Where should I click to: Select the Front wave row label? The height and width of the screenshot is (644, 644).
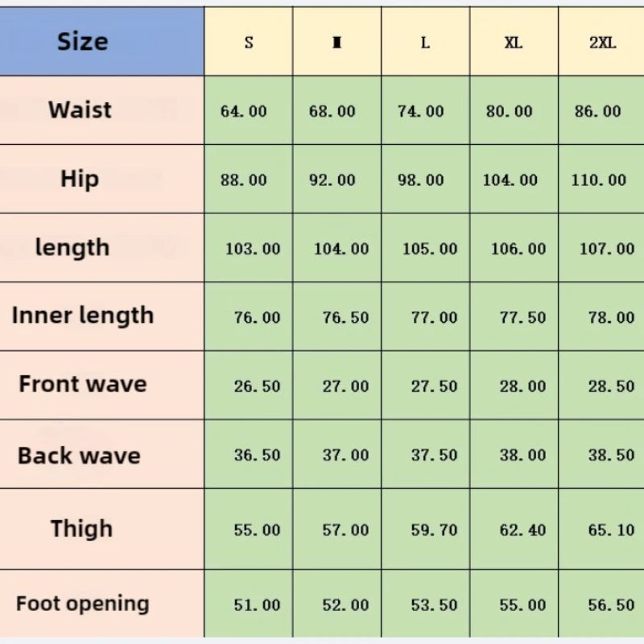pos(83,384)
